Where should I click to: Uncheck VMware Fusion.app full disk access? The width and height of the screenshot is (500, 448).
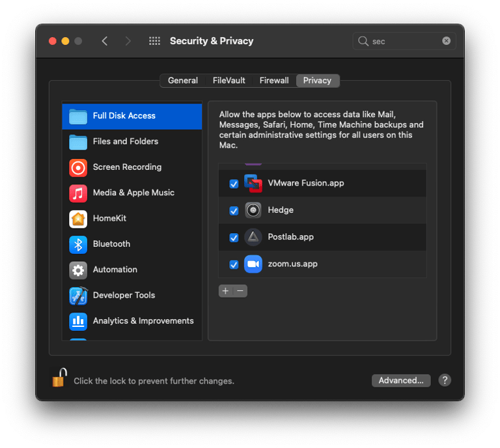pyautogui.click(x=234, y=184)
